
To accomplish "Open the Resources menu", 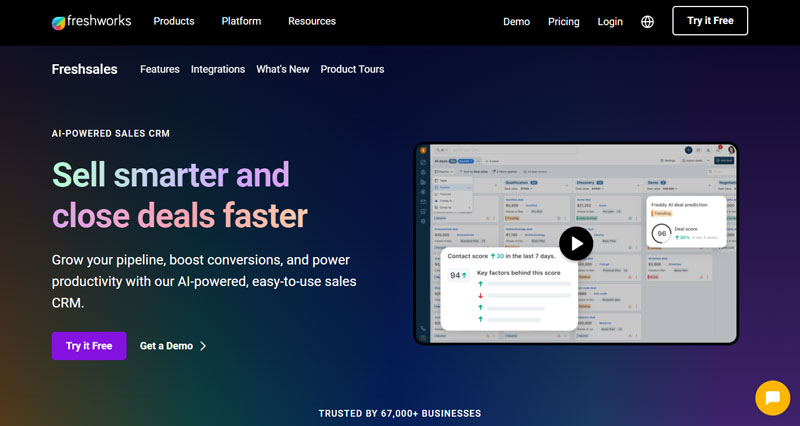I will pos(312,21).
